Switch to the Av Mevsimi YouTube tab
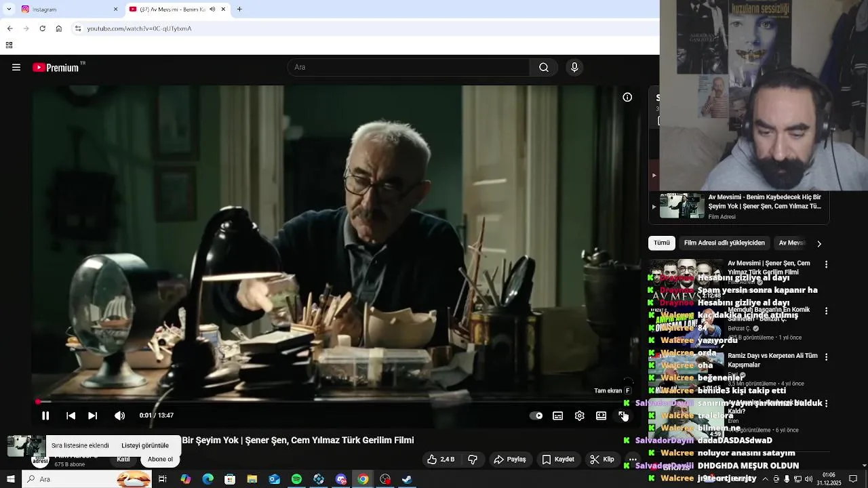This screenshot has width=868, height=488. pyautogui.click(x=178, y=9)
